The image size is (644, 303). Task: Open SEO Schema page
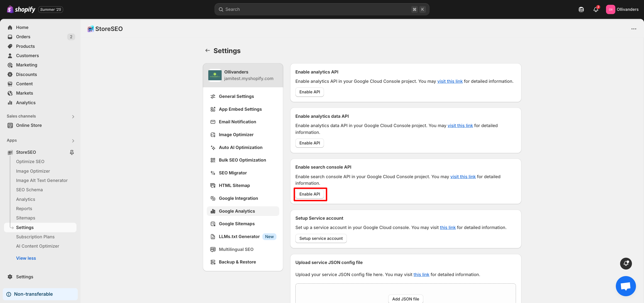point(29,190)
